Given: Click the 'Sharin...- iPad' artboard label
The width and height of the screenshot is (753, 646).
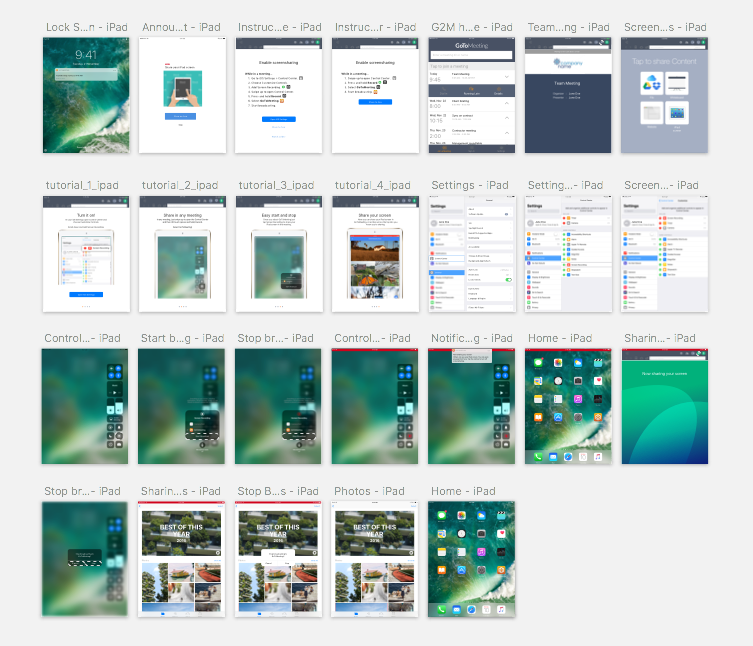Looking at the screenshot, I should (660, 338).
